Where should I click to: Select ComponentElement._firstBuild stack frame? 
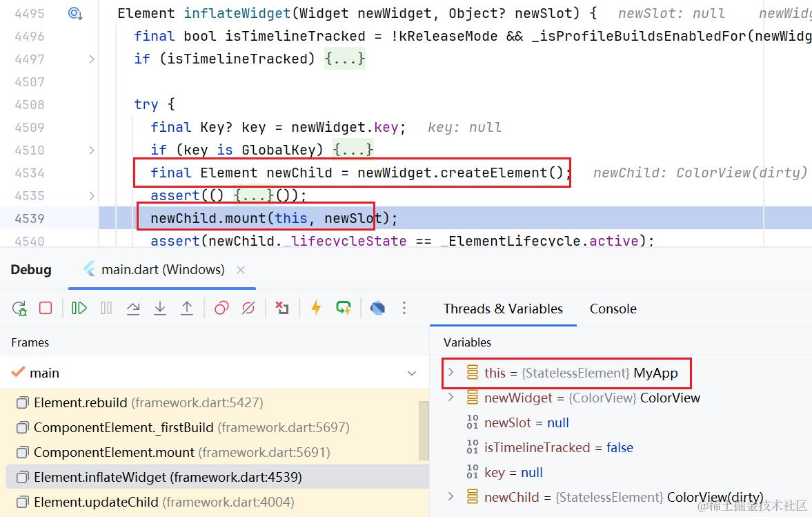tap(215, 427)
